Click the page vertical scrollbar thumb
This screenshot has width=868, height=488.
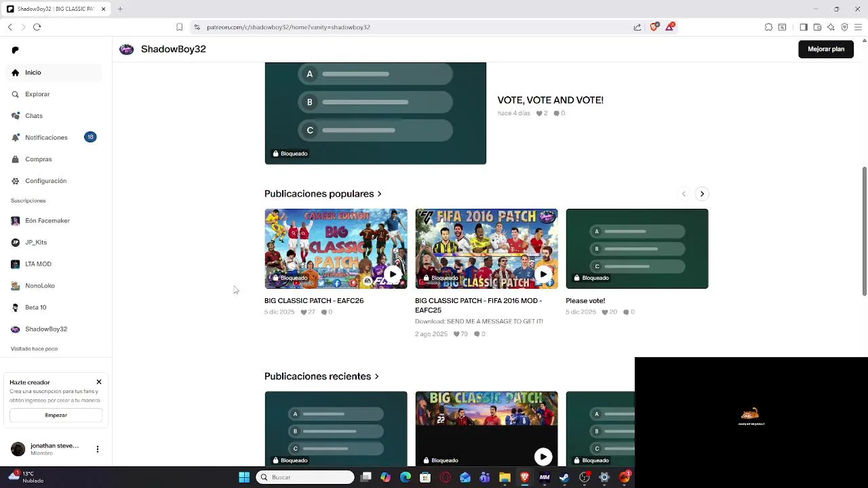pyautogui.click(x=864, y=230)
